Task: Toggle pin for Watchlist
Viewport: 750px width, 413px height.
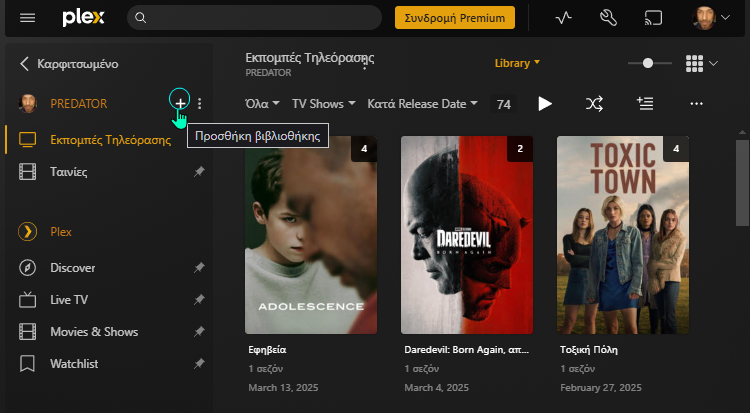Action: [x=199, y=364]
